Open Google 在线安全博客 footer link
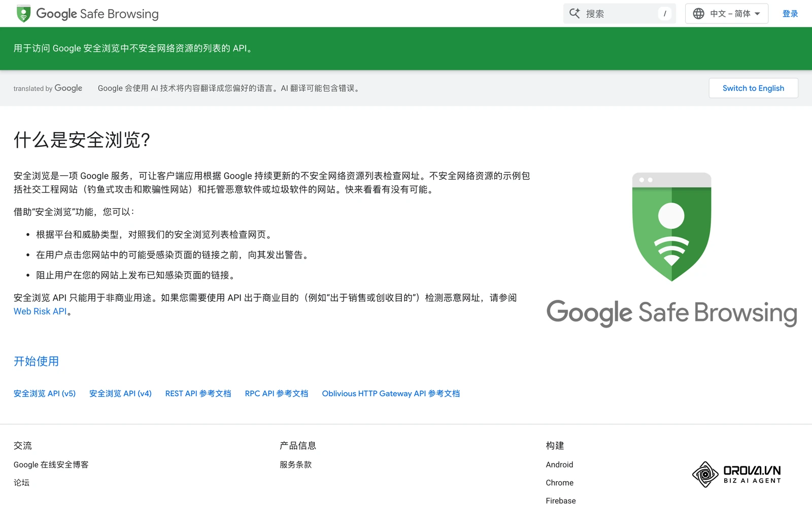The image size is (812, 508). (51, 465)
